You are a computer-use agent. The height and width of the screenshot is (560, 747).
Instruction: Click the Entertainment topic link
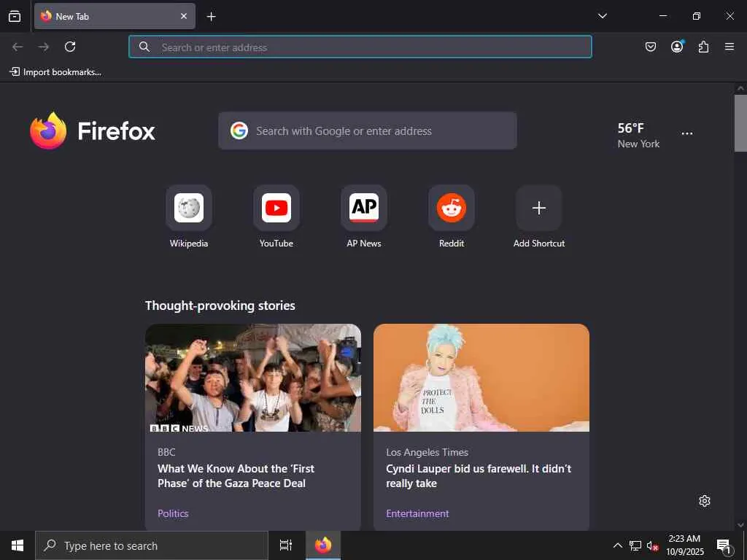click(x=417, y=513)
